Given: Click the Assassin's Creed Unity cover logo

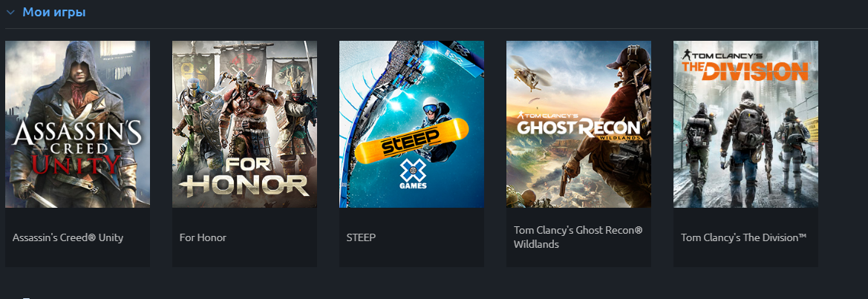Looking at the screenshot, I should pos(77,148).
